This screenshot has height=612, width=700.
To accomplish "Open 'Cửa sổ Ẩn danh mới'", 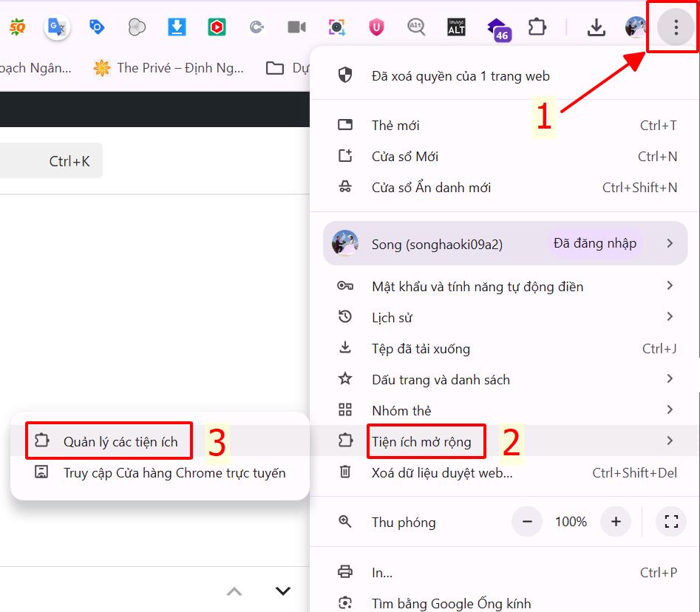I will (x=504, y=188).
